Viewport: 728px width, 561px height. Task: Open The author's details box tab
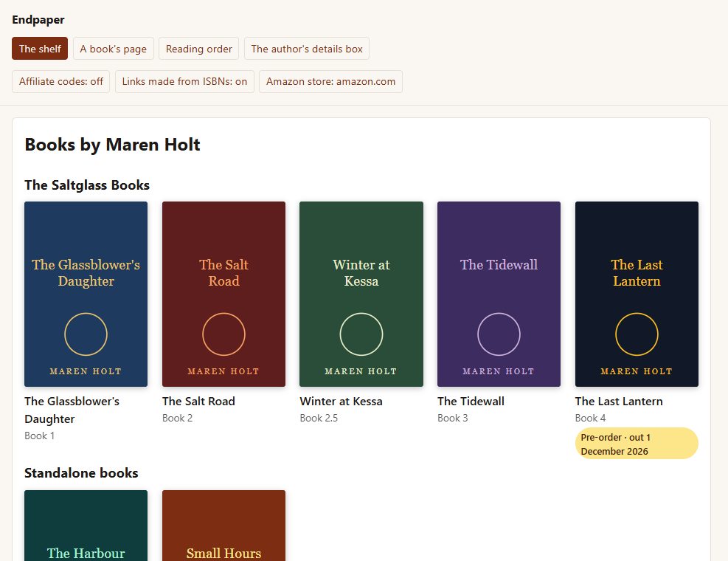tap(307, 49)
